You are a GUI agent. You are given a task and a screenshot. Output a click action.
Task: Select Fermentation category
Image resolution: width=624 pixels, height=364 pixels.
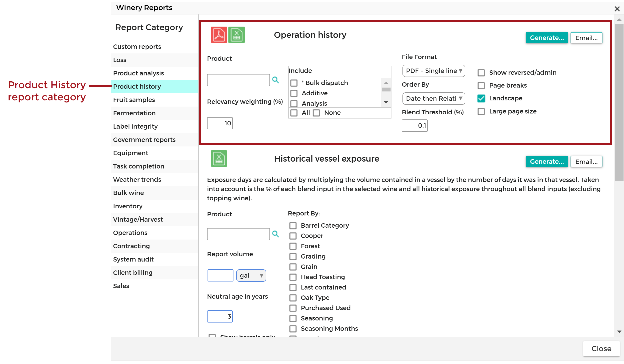(155, 113)
